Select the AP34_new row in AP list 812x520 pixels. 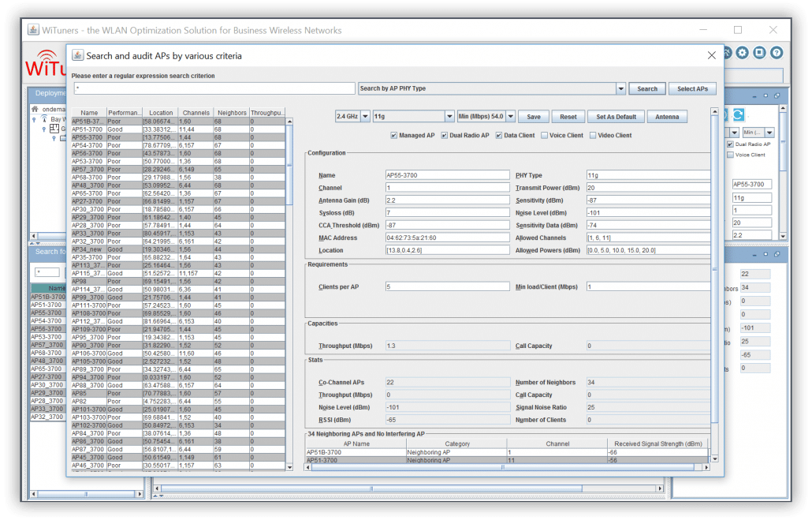pos(178,249)
